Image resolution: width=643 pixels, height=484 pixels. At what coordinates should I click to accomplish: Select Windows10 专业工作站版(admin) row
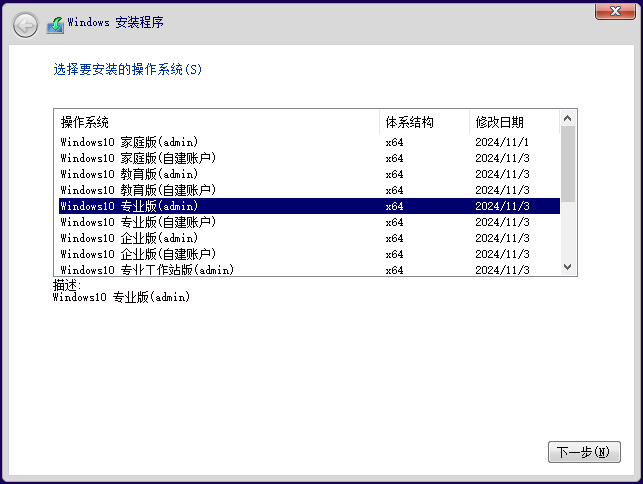[309, 269]
